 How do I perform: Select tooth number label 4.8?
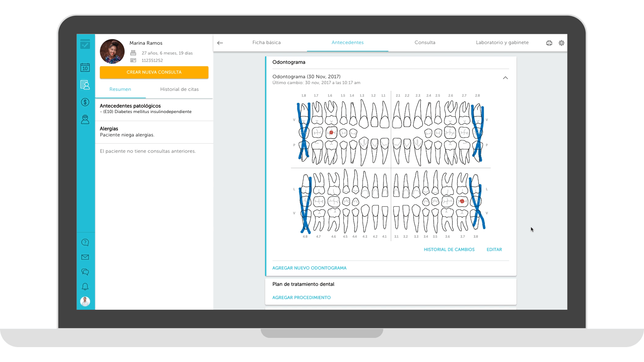pos(305,237)
